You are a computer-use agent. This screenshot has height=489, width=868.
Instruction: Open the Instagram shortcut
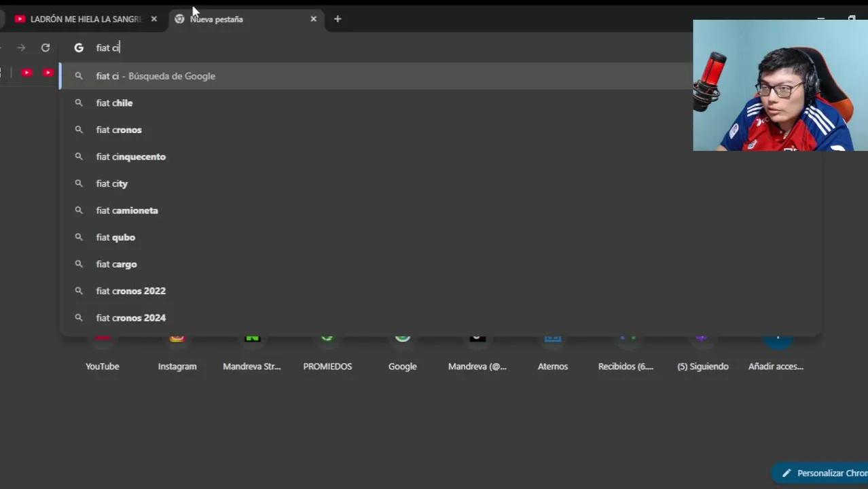(177, 353)
